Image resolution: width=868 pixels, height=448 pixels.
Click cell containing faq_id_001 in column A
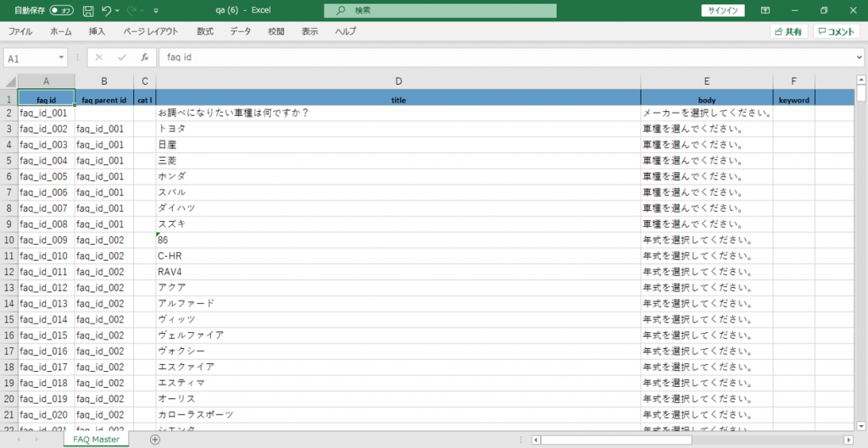click(46, 113)
